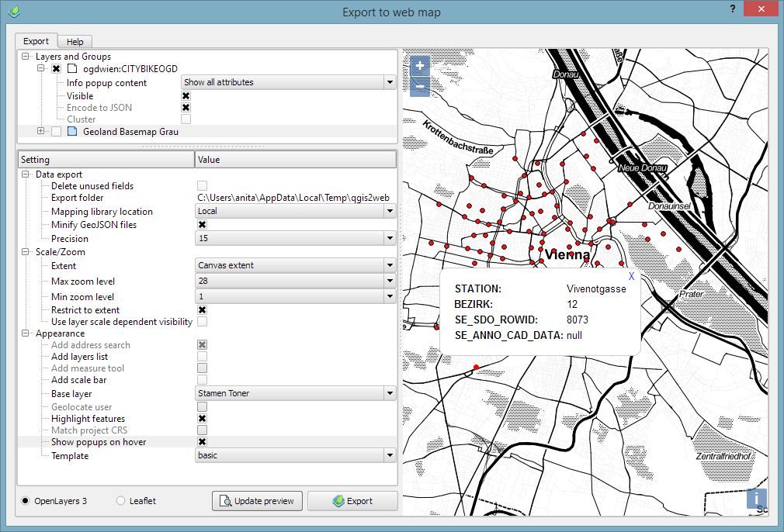Enable Add scale bar checkbox
Viewport: 784px width, 532px height.
(x=202, y=380)
